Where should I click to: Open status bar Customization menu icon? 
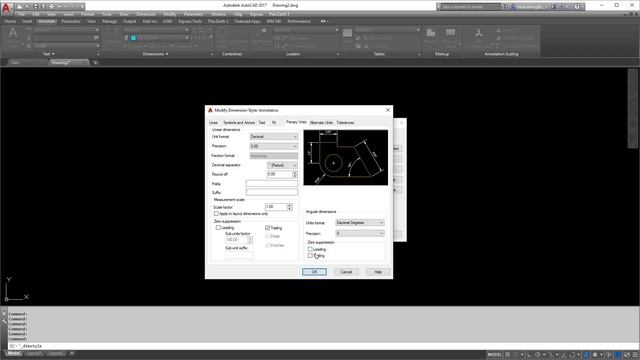pos(635,355)
